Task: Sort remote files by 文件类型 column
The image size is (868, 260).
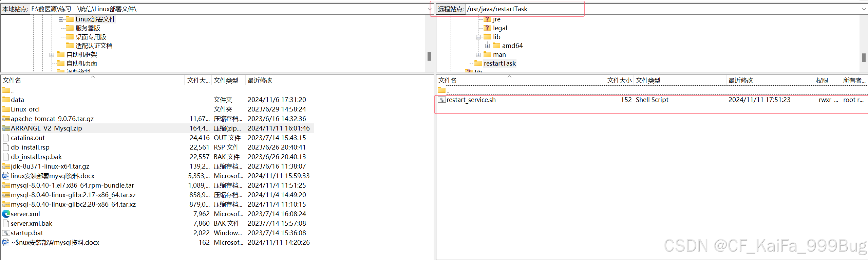Action: coord(680,80)
